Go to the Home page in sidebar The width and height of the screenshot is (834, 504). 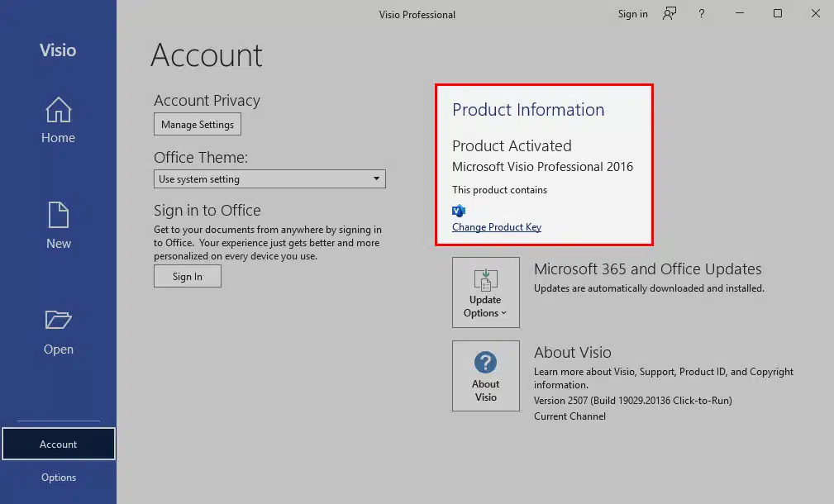click(x=58, y=121)
